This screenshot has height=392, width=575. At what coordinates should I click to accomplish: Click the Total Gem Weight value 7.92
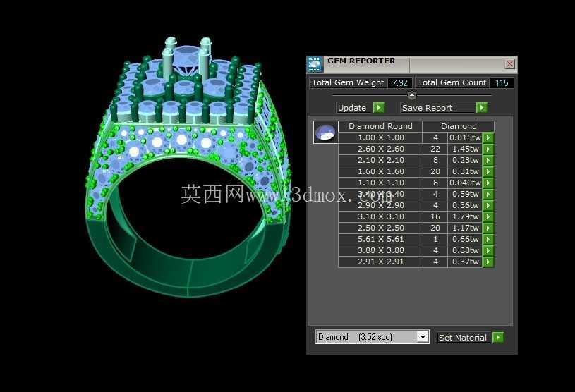coord(400,82)
